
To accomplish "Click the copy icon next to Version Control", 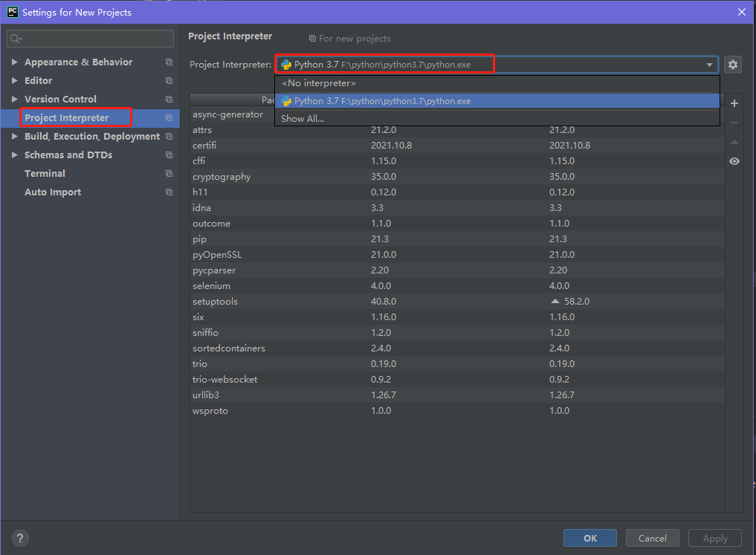I will (x=169, y=100).
